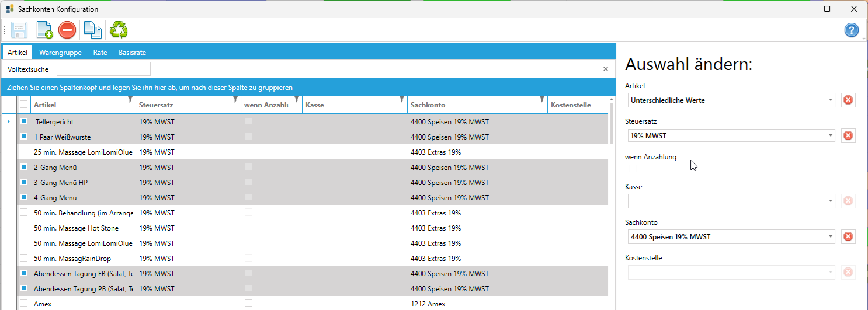Click the copy documents toolbar icon
This screenshot has width=868, height=310.
click(92, 30)
